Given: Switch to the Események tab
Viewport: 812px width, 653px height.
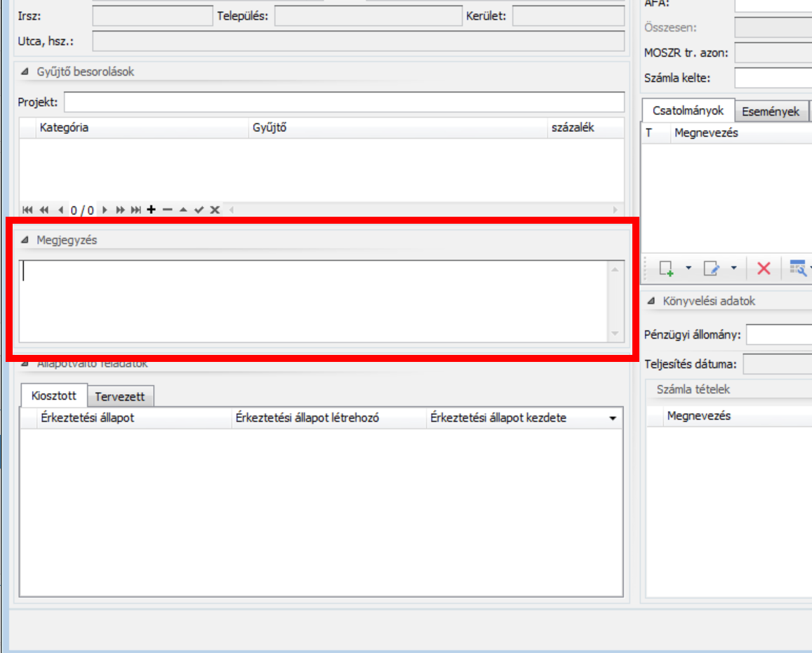Looking at the screenshot, I should 771,112.
